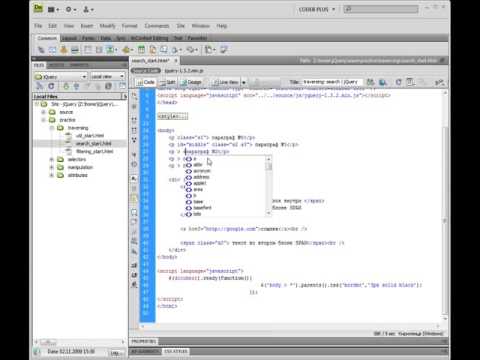Select util_start.html in Files panel
480x360 pixels.
pyautogui.click(x=90, y=136)
